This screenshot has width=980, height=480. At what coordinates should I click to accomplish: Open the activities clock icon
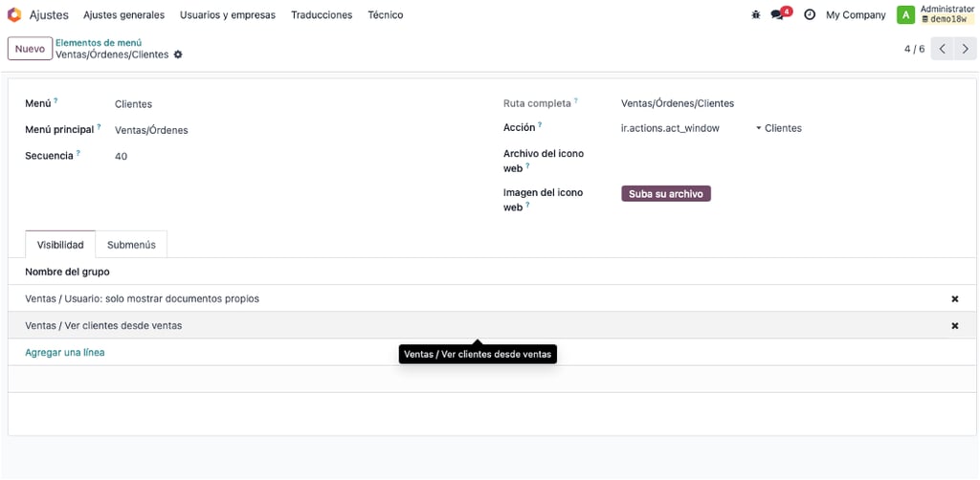810,14
